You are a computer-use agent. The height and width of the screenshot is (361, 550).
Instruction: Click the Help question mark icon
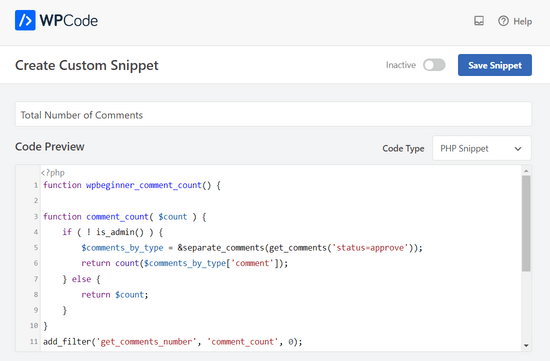point(503,21)
